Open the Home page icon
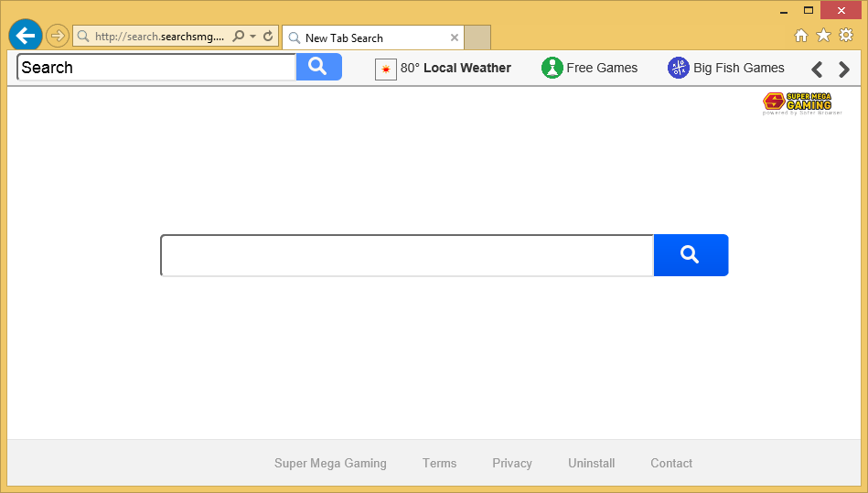This screenshot has width=868, height=493. 801,36
